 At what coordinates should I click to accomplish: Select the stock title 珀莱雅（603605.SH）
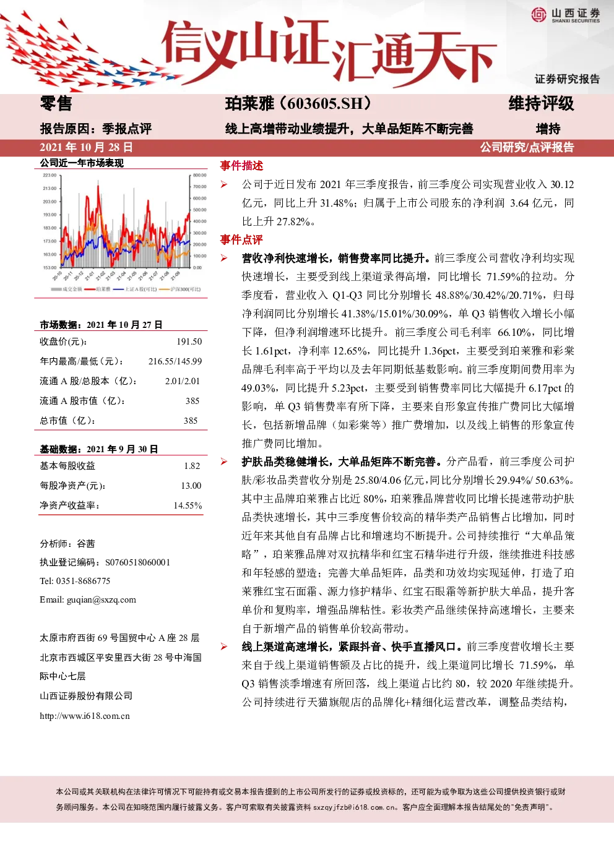(298, 103)
